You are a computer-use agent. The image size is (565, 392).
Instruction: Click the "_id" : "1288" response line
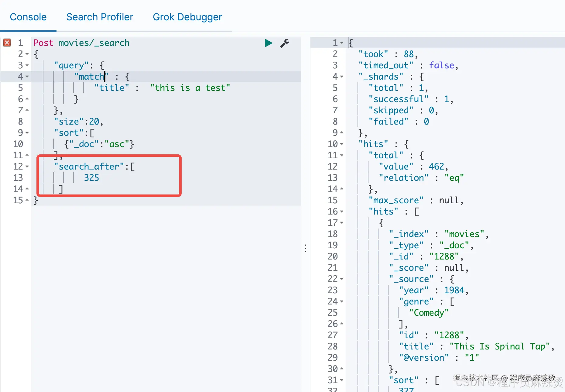point(426,256)
